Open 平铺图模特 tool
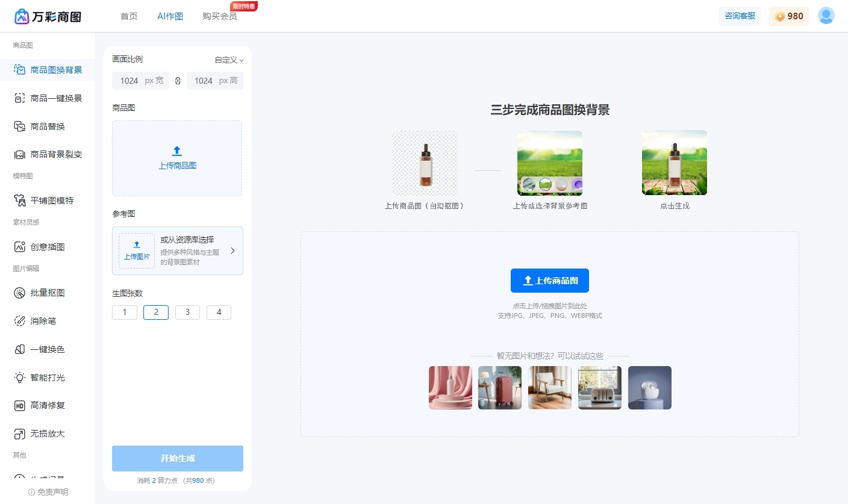The height and width of the screenshot is (504, 848). [48, 201]
